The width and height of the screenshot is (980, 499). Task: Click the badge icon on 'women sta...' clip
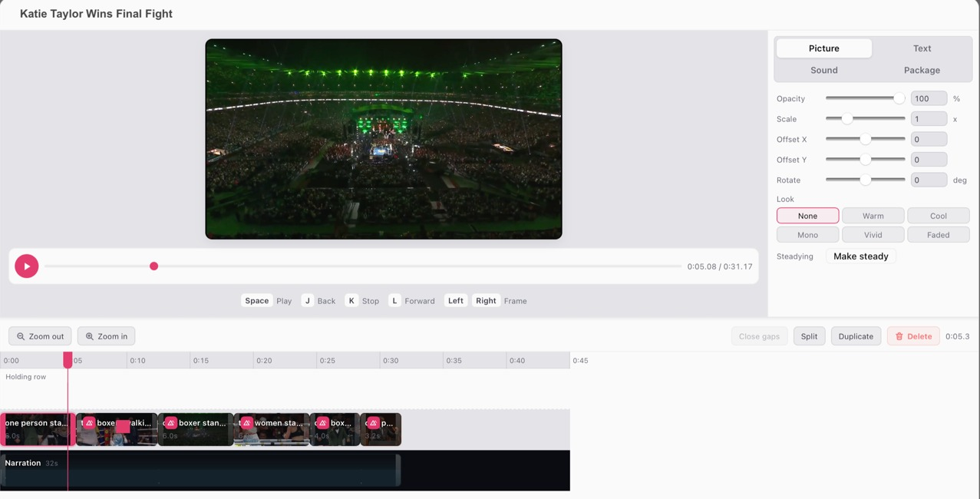247,423
